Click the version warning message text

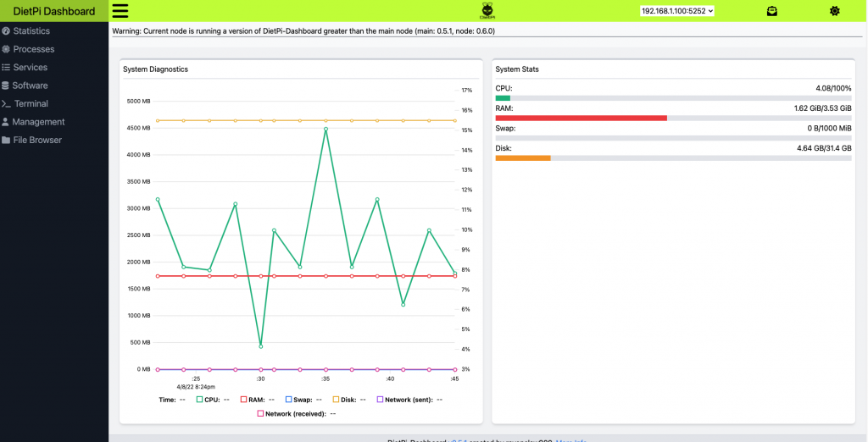click(x=303, y=31)
